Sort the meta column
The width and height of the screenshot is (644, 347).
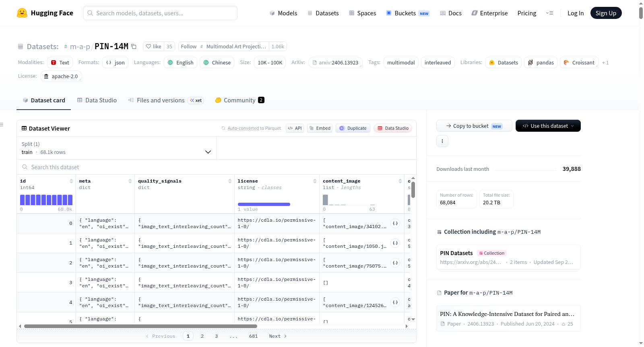point(130,181)
